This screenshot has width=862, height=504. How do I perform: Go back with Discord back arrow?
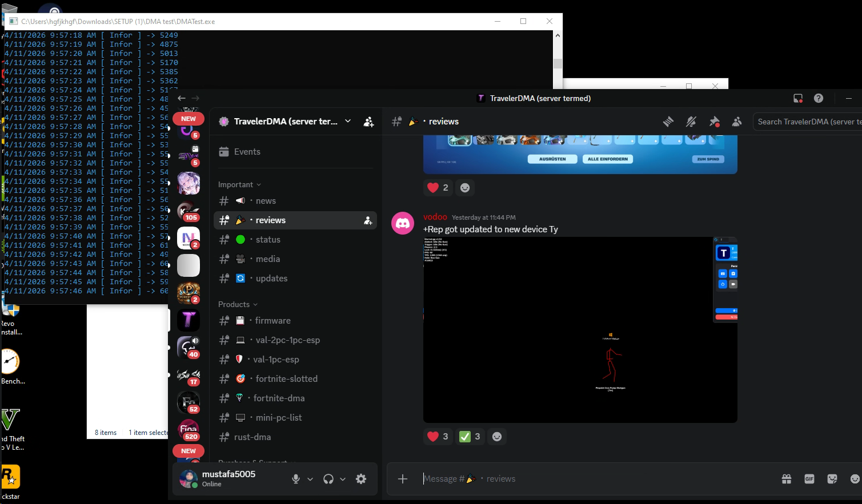click(x=182, y=98)
